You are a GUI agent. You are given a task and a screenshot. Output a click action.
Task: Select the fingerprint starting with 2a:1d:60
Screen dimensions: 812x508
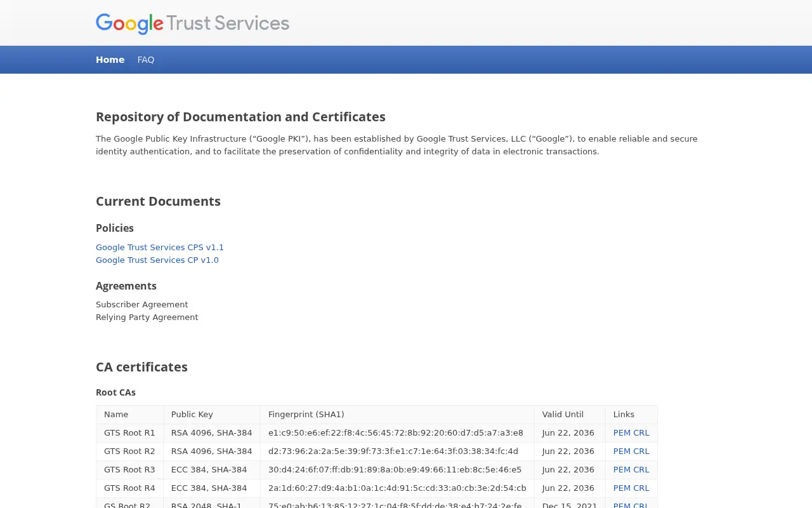[x=397, y=488]
